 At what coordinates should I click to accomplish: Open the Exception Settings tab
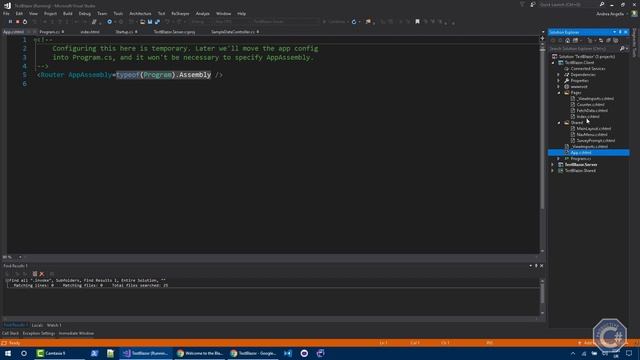point(39,333)
